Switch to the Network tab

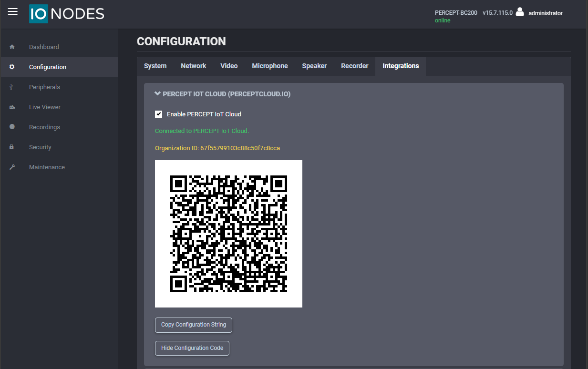click(194, 66)
